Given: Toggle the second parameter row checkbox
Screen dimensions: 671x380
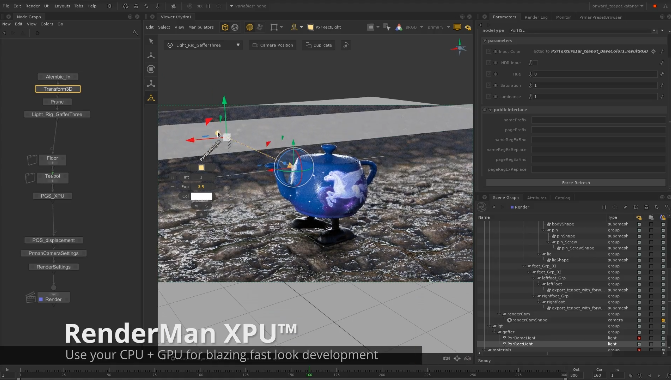Looking at the screenshot, I should point(488,62).
